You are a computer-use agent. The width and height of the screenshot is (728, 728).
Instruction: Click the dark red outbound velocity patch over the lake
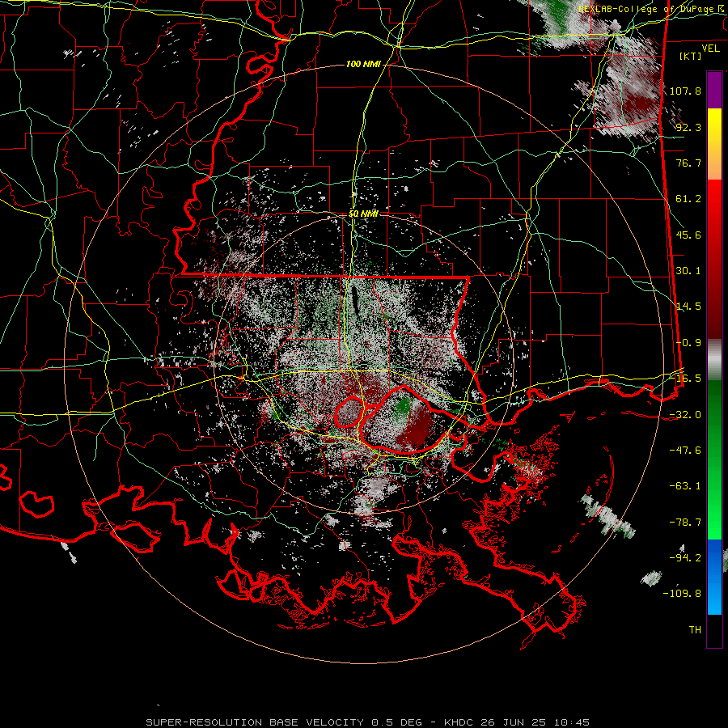[x=417, y=429]
